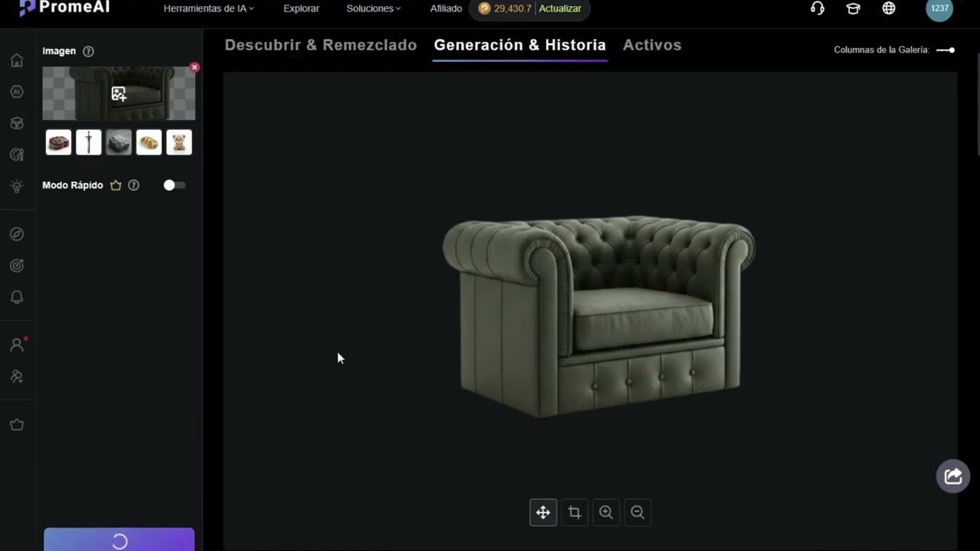Open the Home icon in the sidebar
The image size is (980, 551).
(x=17, y=60)
